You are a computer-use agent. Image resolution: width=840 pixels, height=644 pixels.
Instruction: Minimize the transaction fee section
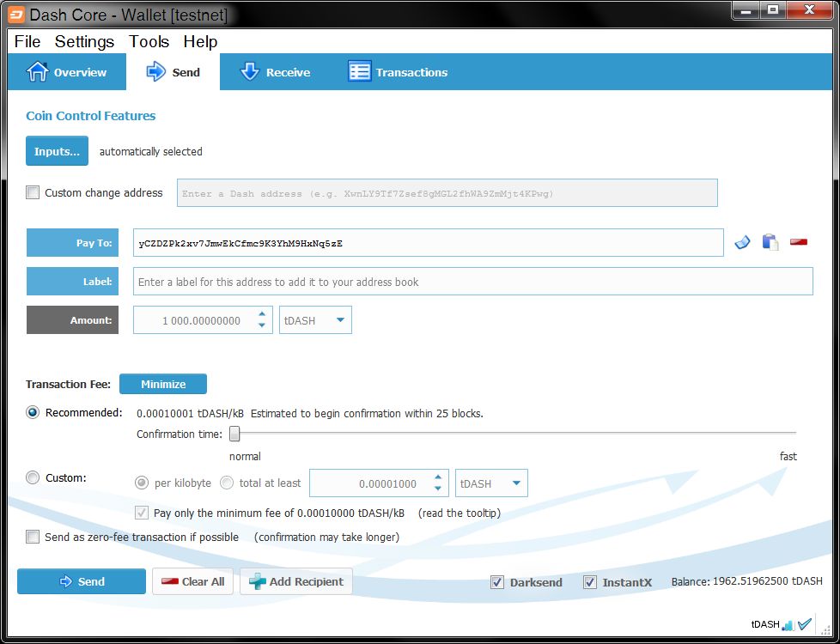click(163, 384)
